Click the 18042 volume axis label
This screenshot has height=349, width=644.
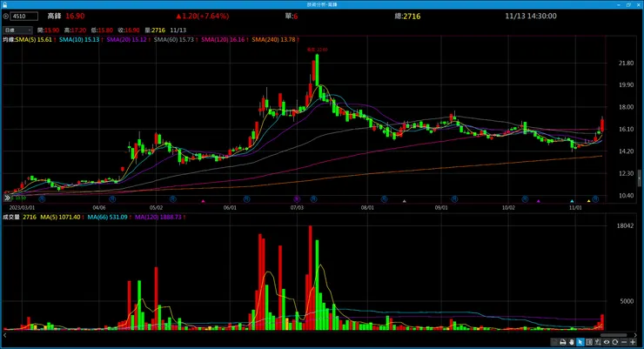pyautogui.click(x=625, y=225)
